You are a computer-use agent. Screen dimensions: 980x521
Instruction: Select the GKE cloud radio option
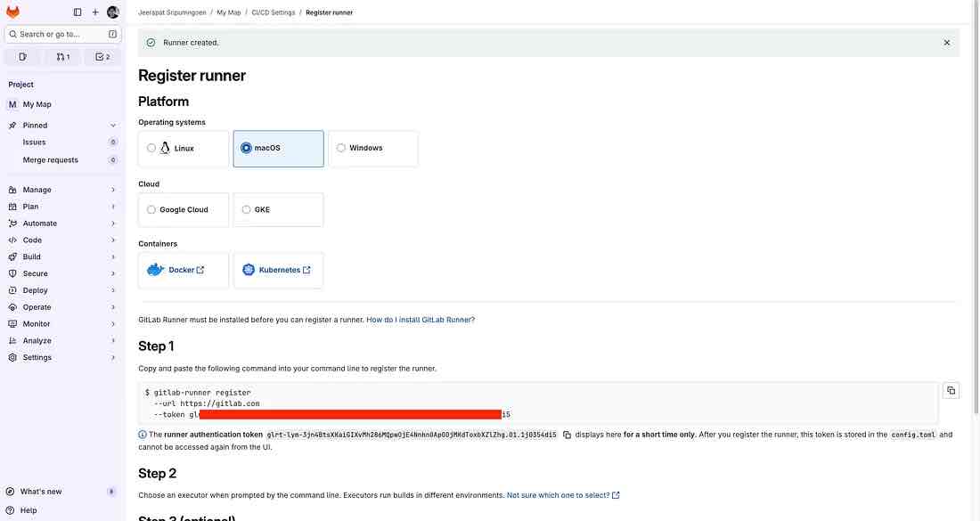(246, 210)
